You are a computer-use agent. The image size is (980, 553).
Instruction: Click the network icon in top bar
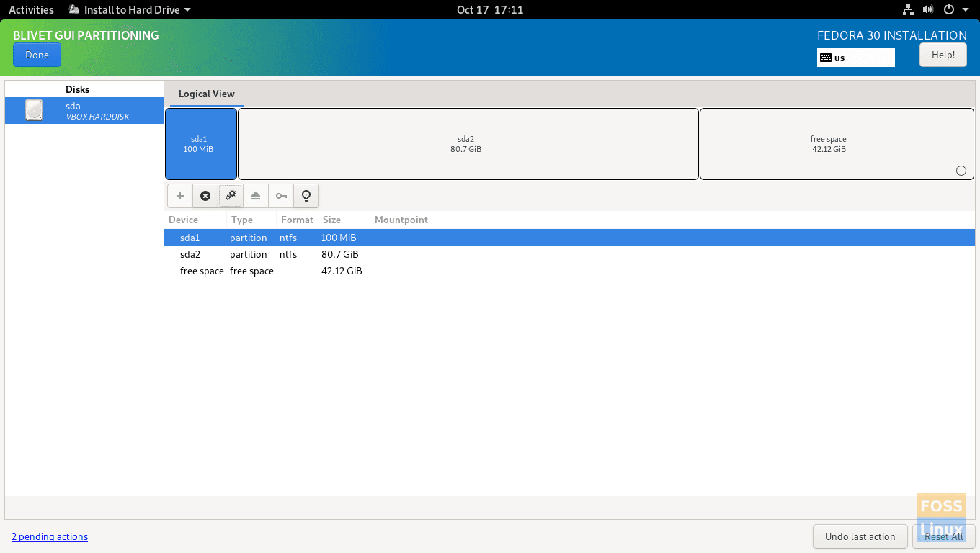[907, 9]
